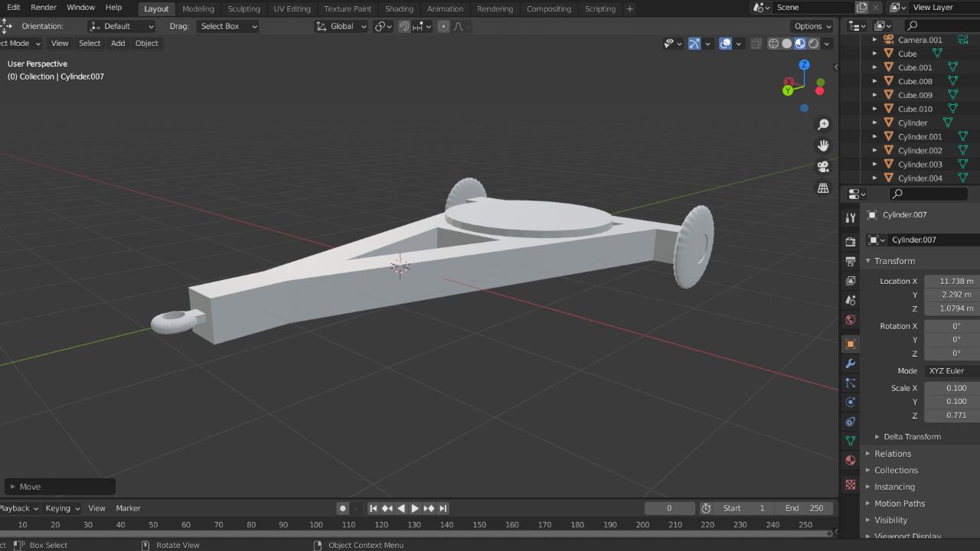This screenshot has height=551, width=980.
Task: Open the viewport Add menu
Action: pos(118,43)
